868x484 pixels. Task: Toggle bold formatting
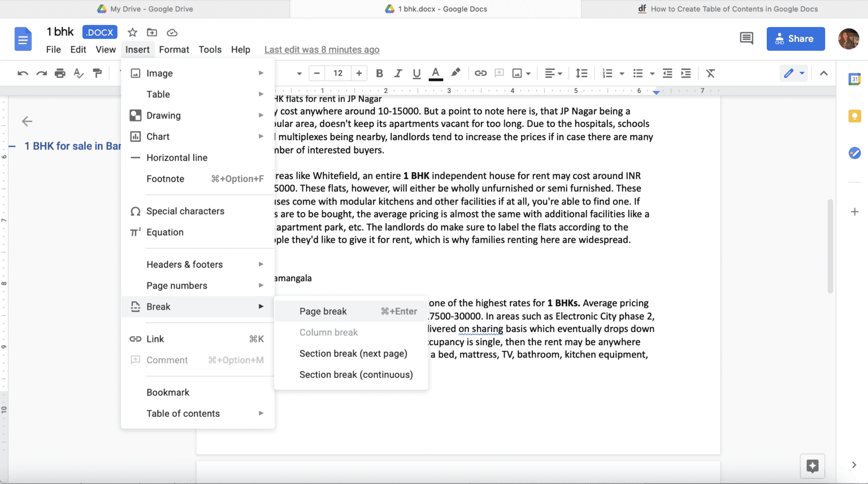coord(379,73)
